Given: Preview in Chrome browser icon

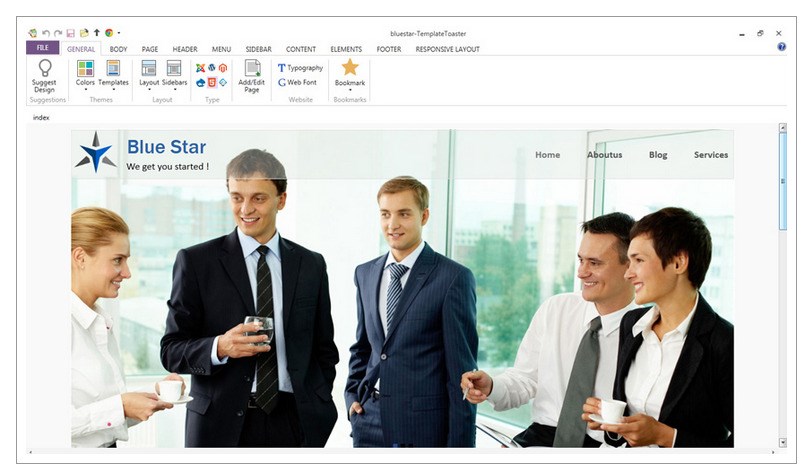Looking at the screenshot, I should pyautogui.click(x=109, y=33).
